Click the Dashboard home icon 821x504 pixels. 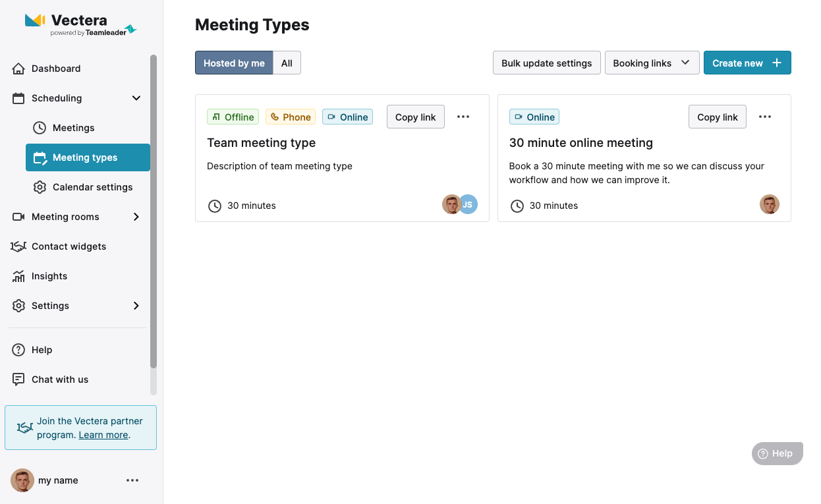pos(18,69)
